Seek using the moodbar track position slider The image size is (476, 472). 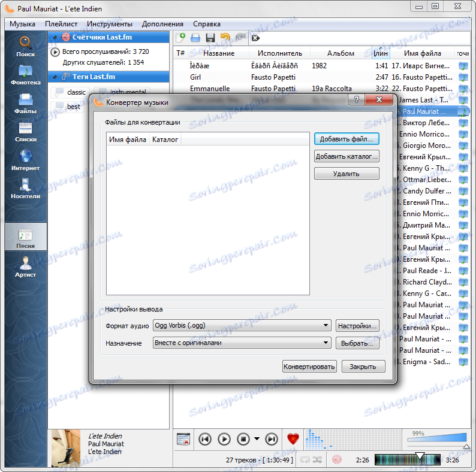click(x=407, y=460)
